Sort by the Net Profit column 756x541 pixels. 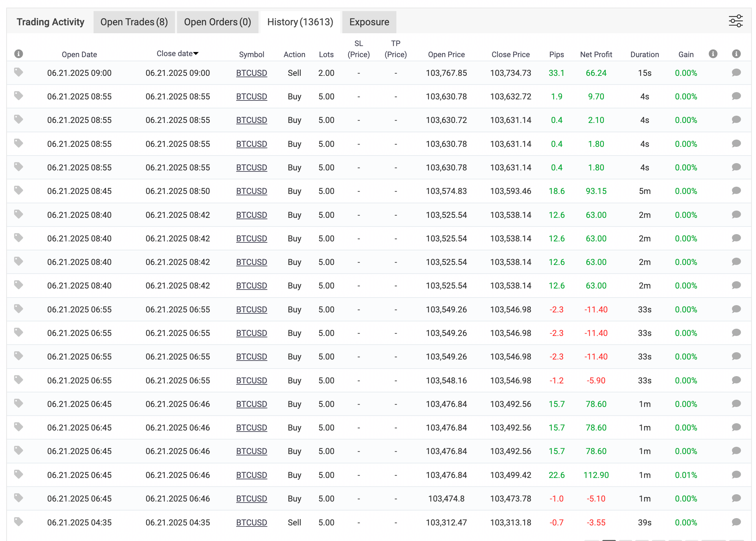pos(596,54)
